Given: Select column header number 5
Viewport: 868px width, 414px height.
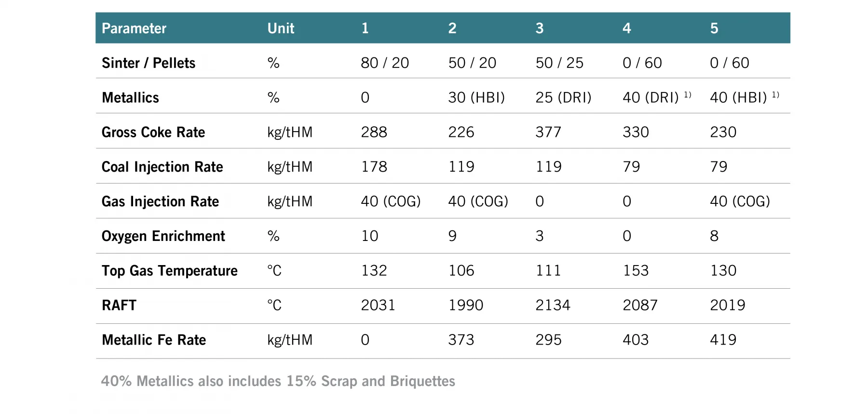Looking at the screenshot, I should (x=714, y=28).
